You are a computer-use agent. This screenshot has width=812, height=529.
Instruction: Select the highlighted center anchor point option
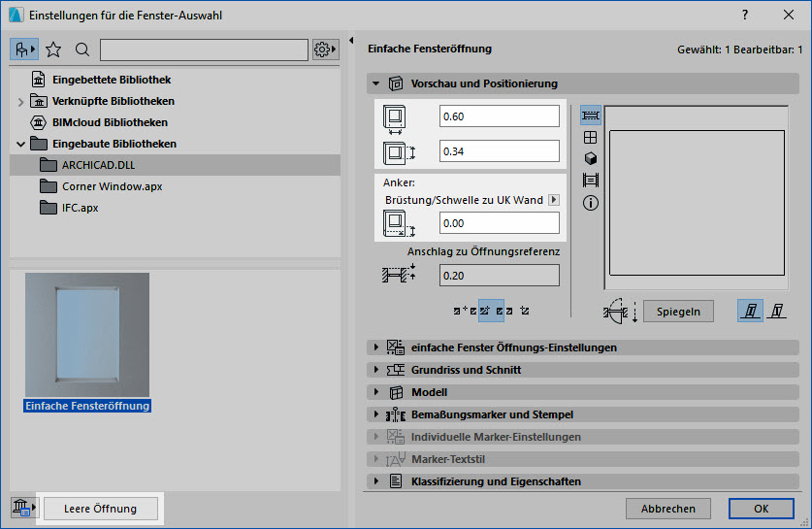(x=491, y=311)
